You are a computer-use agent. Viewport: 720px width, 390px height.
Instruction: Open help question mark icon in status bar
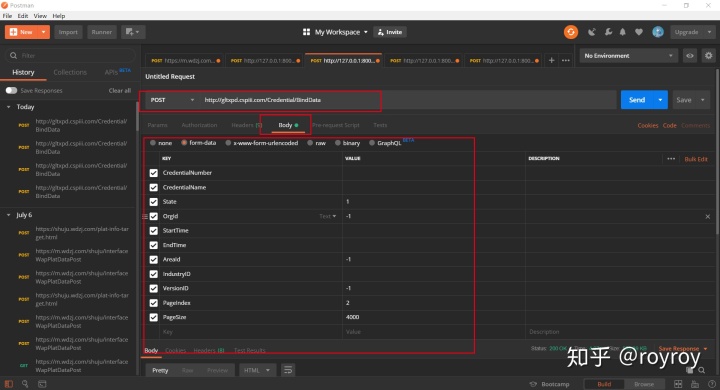click(712, 384)
